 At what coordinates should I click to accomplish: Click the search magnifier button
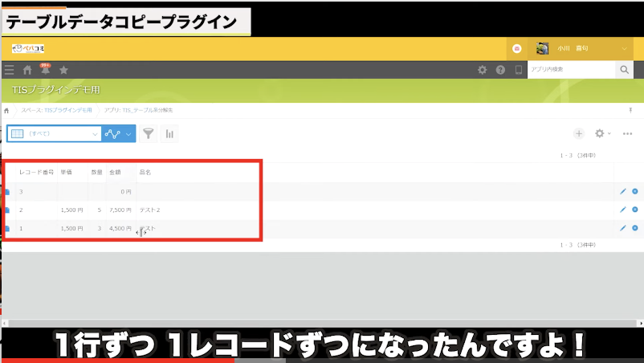pos(625,70)
